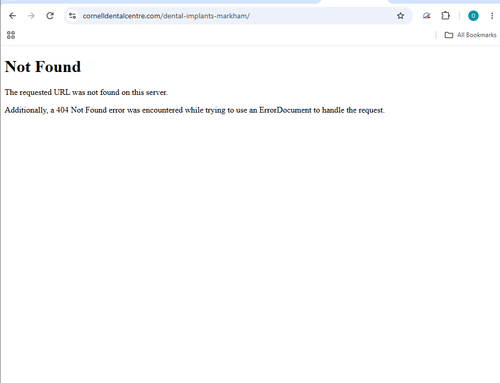
Task: Click the 404 ErrorDocument message line
Action: (195, 110)
